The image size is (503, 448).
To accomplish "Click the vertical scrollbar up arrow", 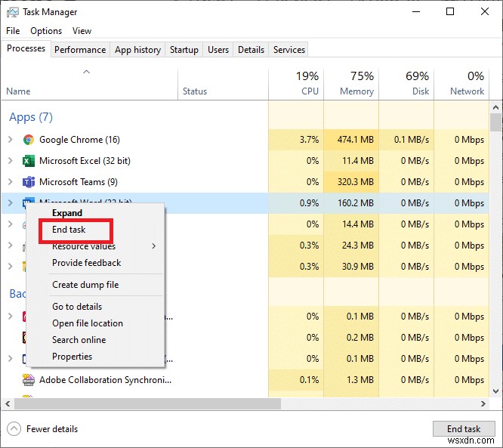I will click(495, 107).
